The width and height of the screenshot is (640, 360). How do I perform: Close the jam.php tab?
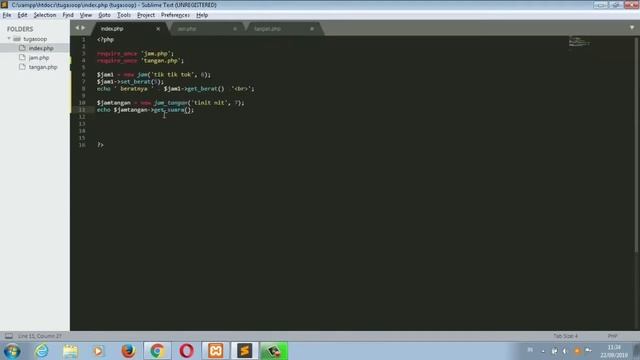[x=235, y=29]
